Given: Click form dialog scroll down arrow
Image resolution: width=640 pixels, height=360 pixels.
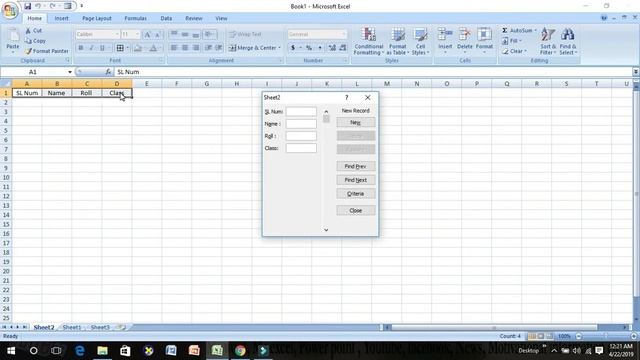Looking at the screenshot, I should 326,230.
